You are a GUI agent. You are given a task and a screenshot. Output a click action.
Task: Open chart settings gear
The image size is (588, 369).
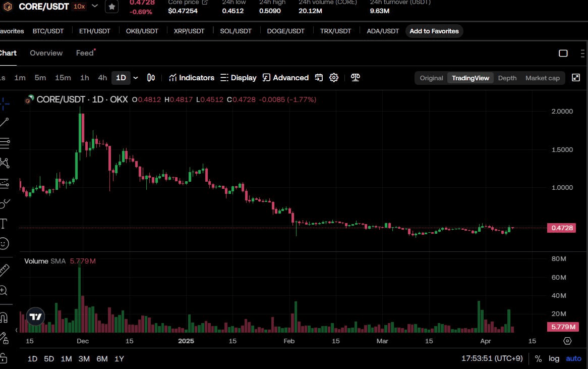point(334,78)
